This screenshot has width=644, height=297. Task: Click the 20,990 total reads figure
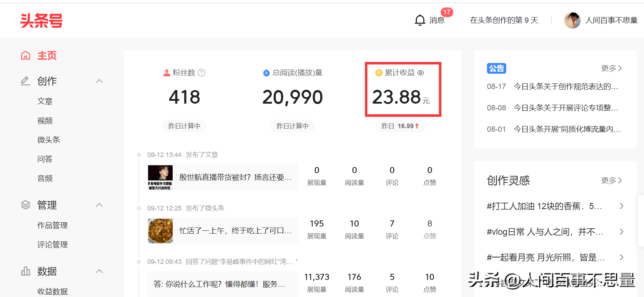293,97
